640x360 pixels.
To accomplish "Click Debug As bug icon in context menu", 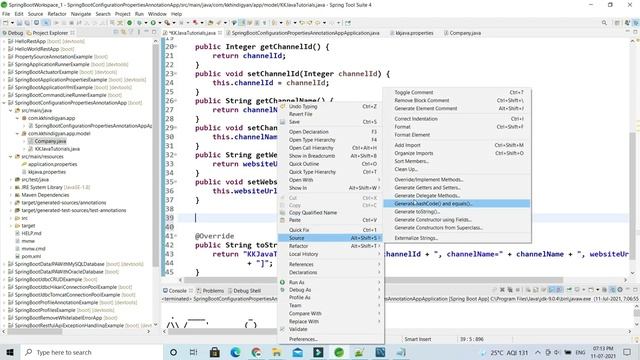I will point(282,290).
